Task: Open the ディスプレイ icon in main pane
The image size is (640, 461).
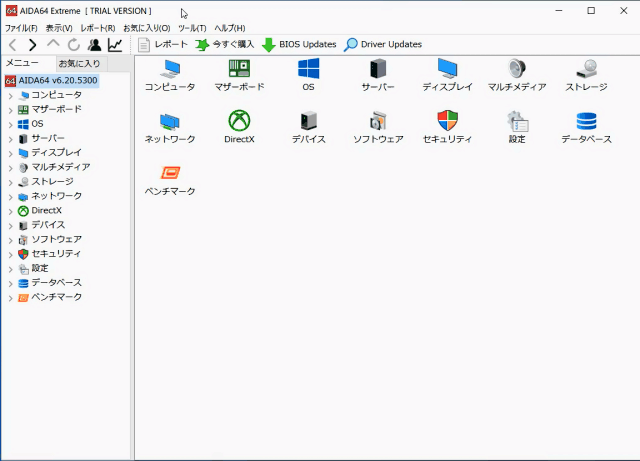Action: (447, 68)
